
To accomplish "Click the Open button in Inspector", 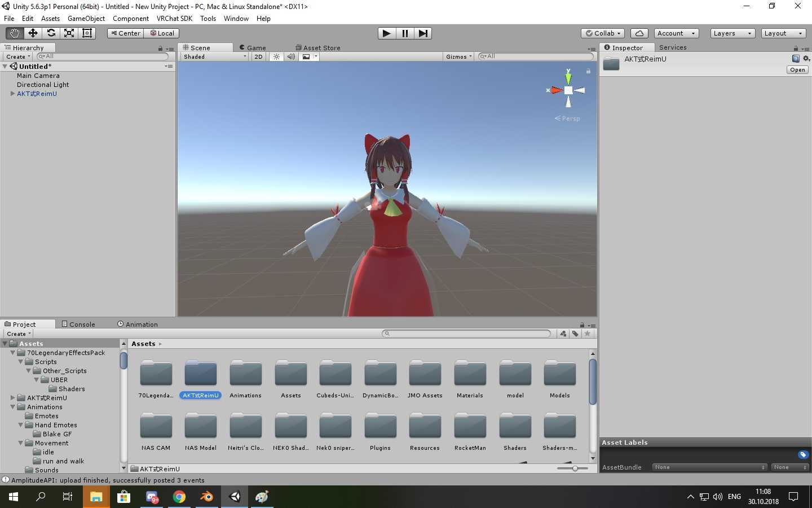I will (x=797, y=70).
